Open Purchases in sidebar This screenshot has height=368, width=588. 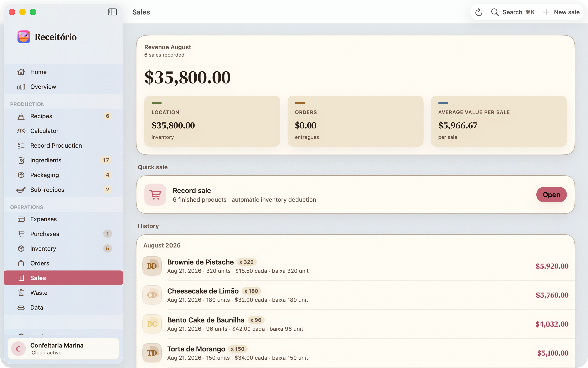click(x=63, y=234)
